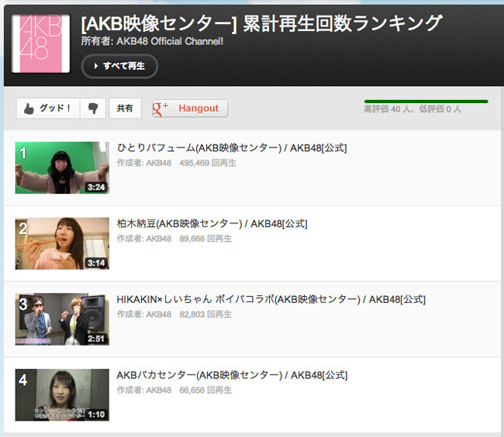Open the ひとりパフューム video thumbnail

point(62,167)
